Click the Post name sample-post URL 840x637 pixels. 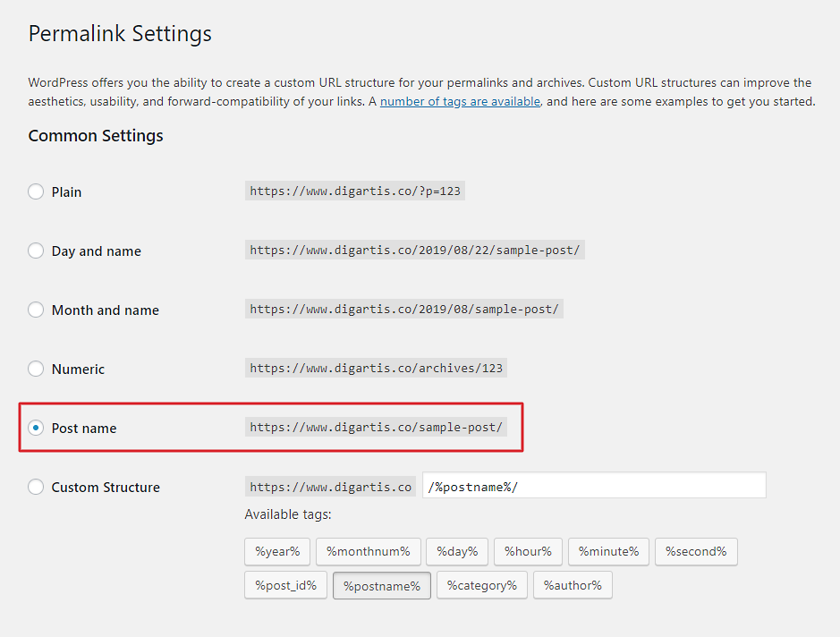point(376,427)
